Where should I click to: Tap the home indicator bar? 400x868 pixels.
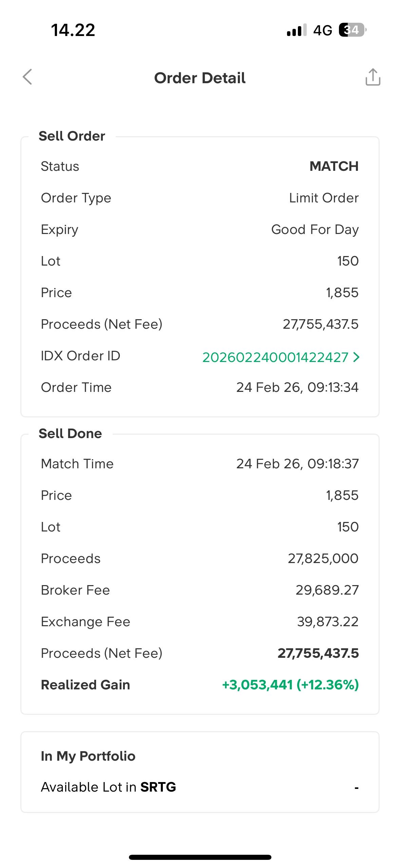[x=200, y=857]
